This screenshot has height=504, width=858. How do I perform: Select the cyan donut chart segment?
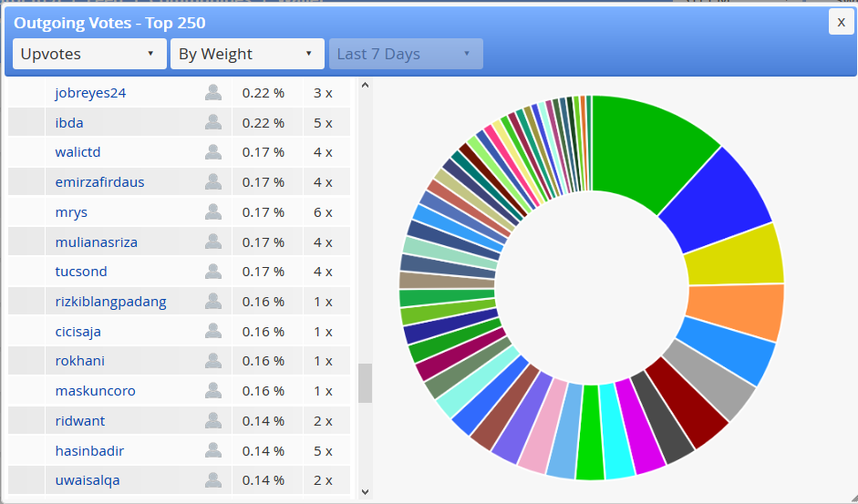coord(616,432)
